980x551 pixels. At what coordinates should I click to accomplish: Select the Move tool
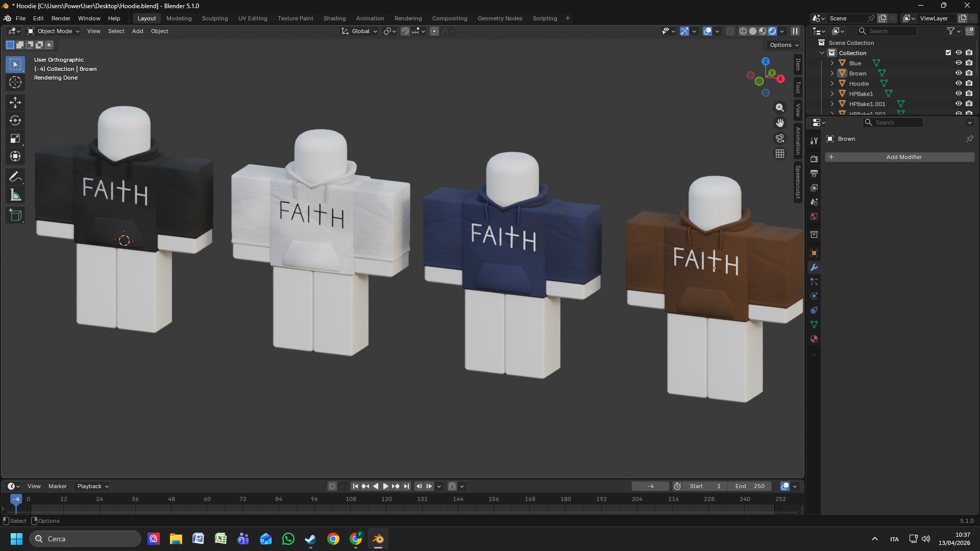[x=15, y=103]
